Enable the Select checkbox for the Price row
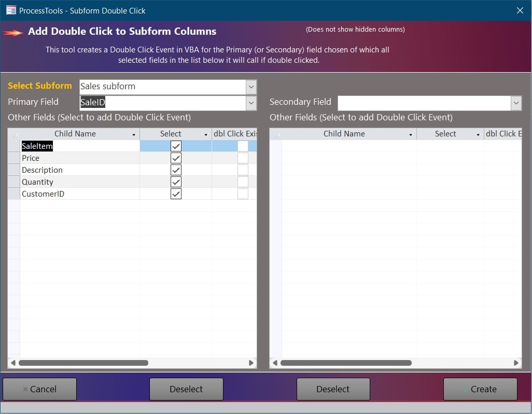Screen dimensions: 532x414 pyautogui.click(x=175, y=158)
